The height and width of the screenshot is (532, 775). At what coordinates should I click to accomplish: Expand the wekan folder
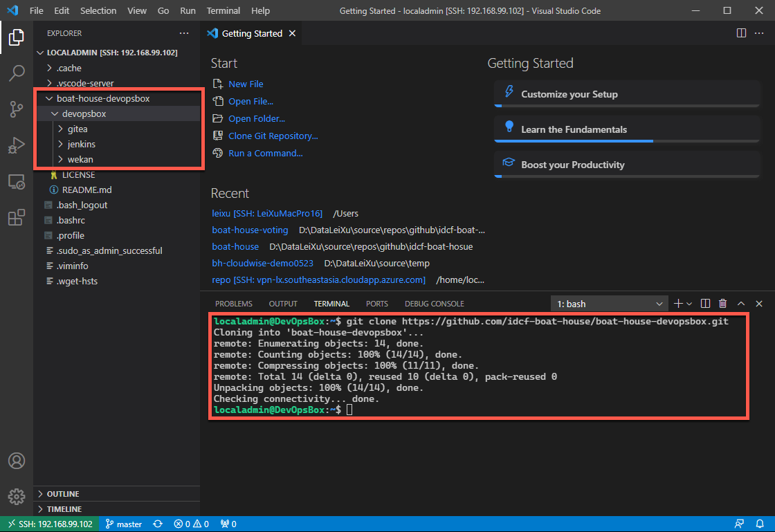point(117,160)
